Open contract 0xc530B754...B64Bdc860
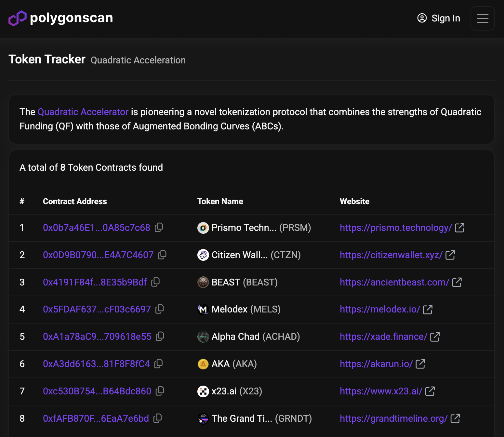Screen dimensions: 504x437 [x=97, y=391]
